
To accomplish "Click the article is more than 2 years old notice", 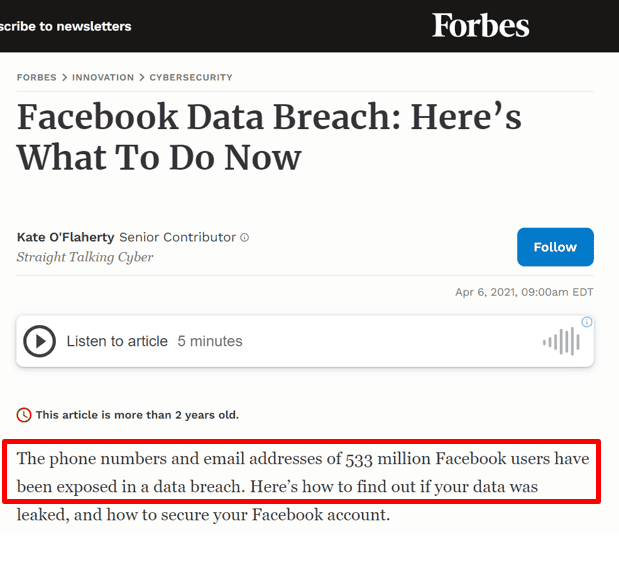I will 137,415.
